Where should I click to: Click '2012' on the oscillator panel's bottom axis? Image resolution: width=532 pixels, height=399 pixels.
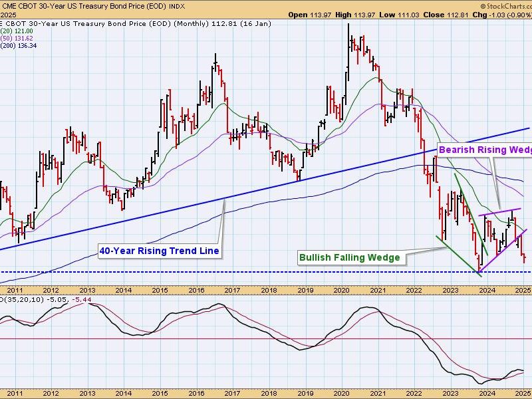tap(51, 394)
